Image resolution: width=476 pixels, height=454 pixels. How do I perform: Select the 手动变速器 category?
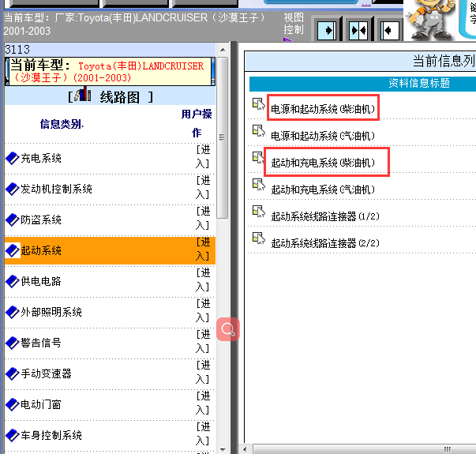[46, 373]
